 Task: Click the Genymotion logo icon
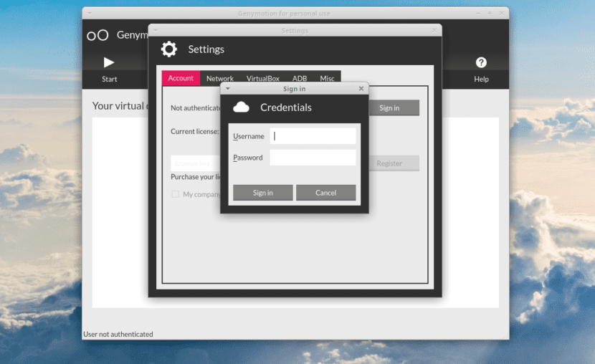[97, 35]
